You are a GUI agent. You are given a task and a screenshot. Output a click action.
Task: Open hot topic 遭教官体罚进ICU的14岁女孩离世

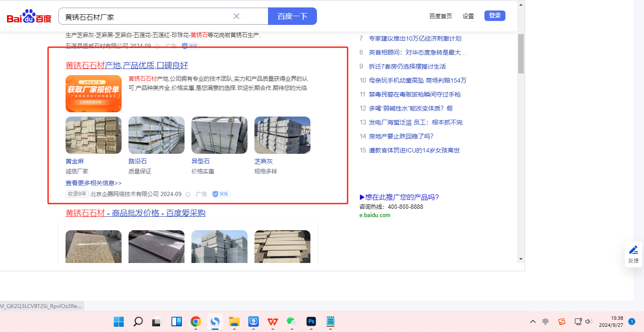pos(414,150)
